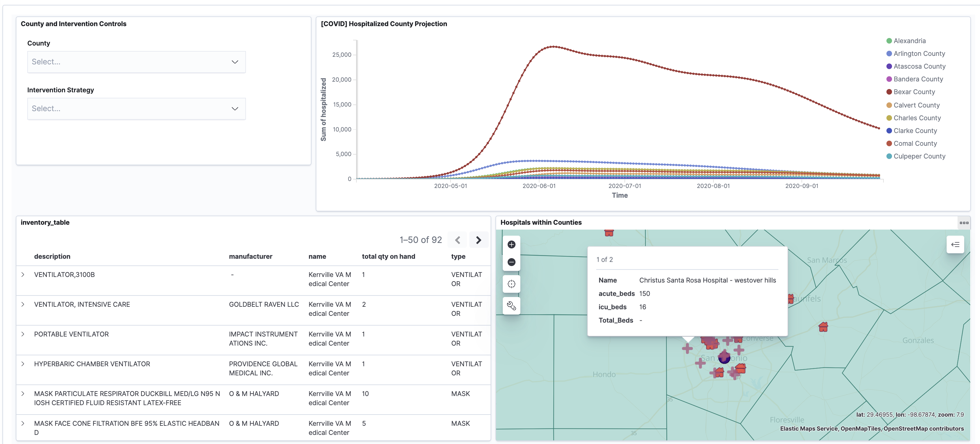Click the description column header
This screenshot has width=980, height=444.
[x=52, y=256]
